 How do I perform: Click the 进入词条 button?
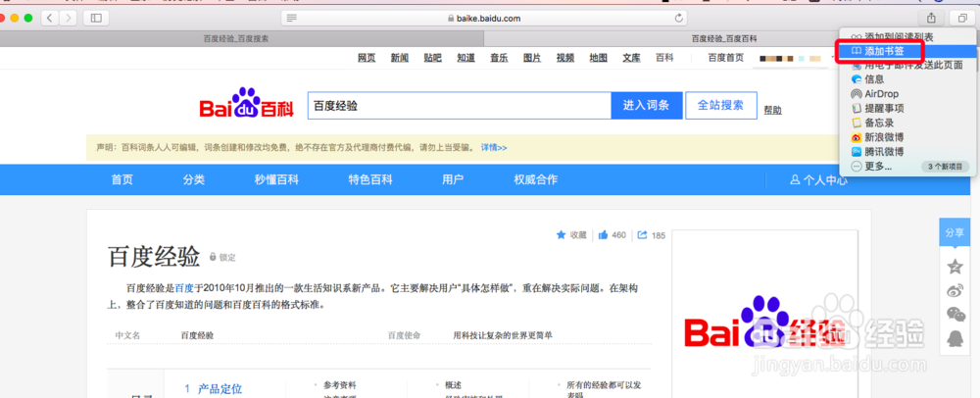[x=646, y=106]
